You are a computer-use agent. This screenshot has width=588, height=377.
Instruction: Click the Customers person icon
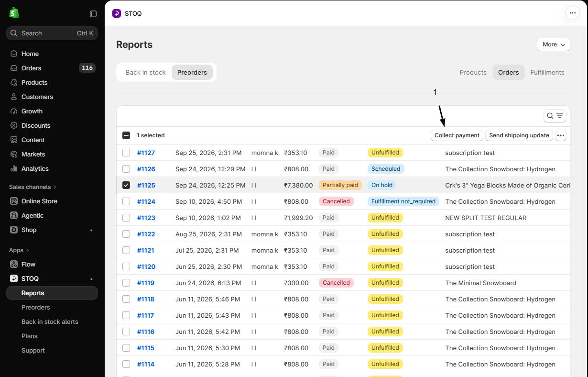point(14,97)
